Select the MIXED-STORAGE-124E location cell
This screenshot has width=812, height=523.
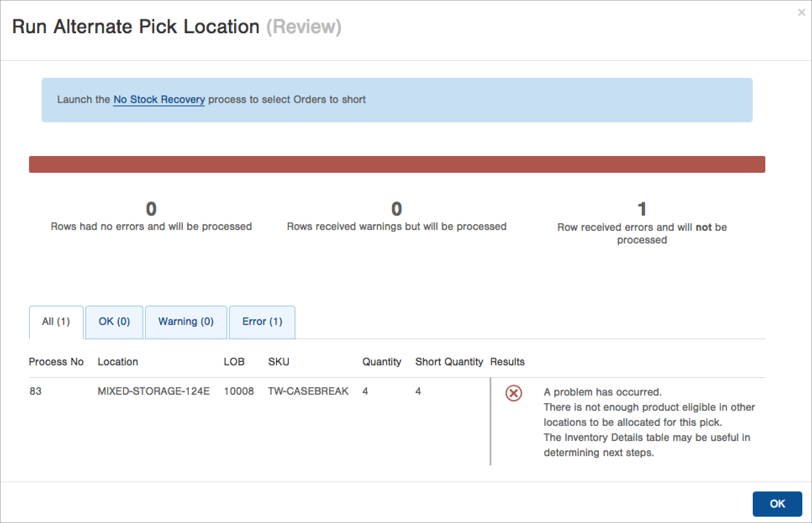point(153,391)
